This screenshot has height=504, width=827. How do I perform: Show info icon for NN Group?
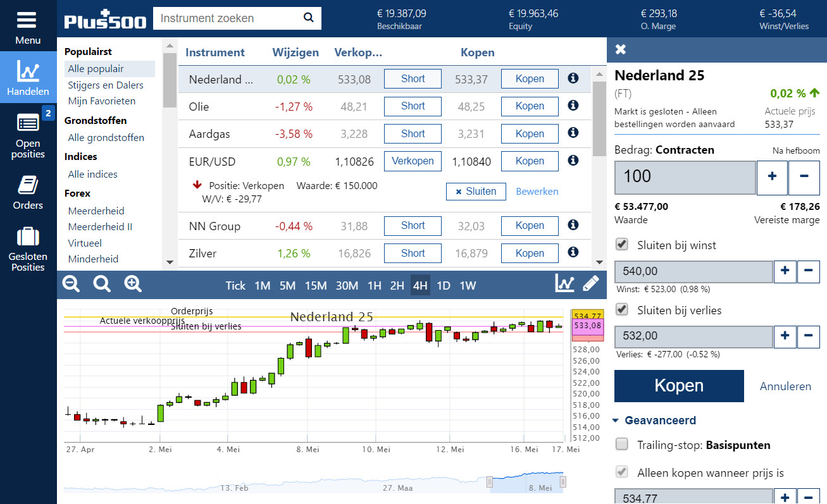tap(573, 224)
